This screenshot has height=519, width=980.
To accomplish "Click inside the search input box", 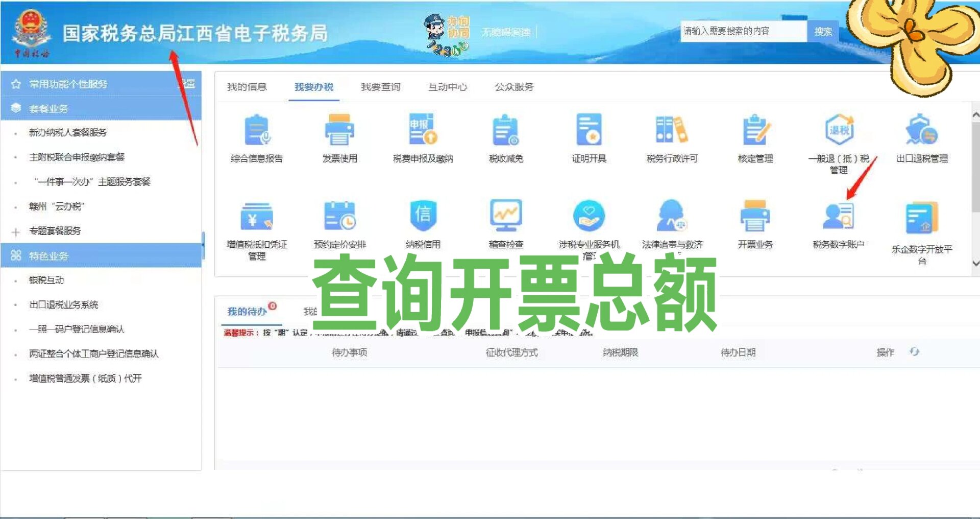I will point(740,31).
